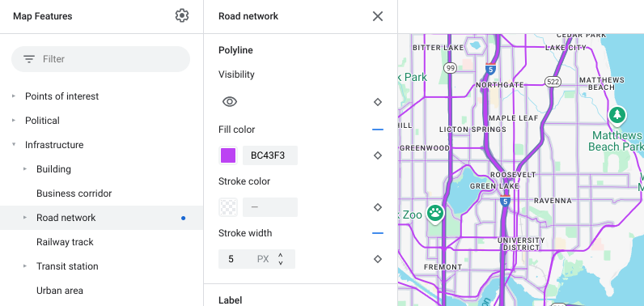Click the NORTHGATE neighborhood label
Image resolution: width=644 pixels, height=306 pixels.
click(x=500, y=85)
